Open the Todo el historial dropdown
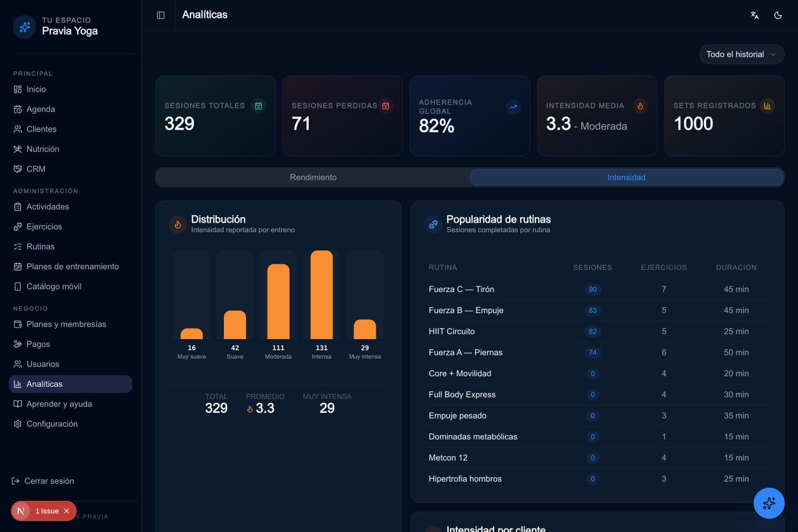Image resolution: width=798 pixels, height=532 pixels. click(741, 54)
